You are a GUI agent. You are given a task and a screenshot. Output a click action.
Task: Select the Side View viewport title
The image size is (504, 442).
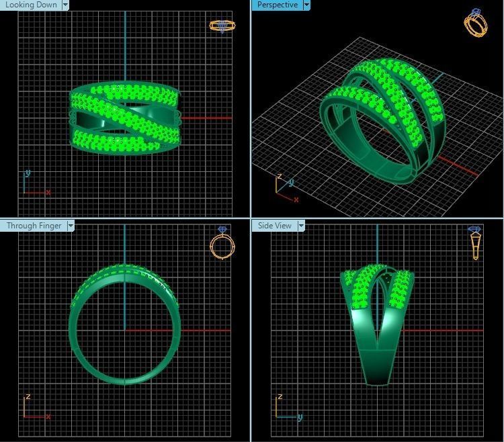pyautogui.click(x=274, y=226)
